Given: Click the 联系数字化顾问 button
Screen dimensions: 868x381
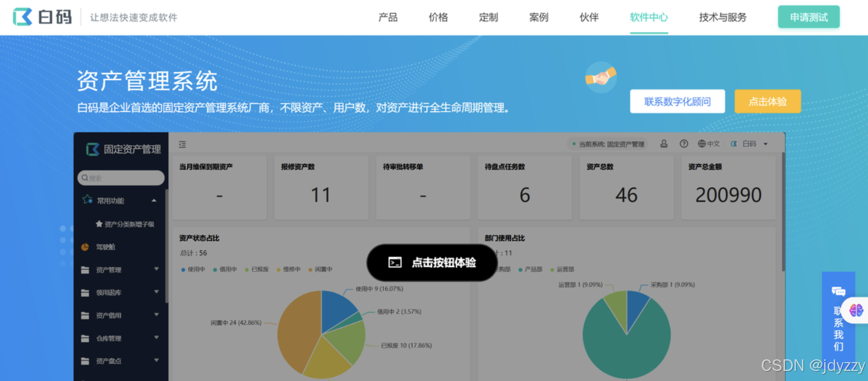Looking at the screenshot, I should coord(678,101).
